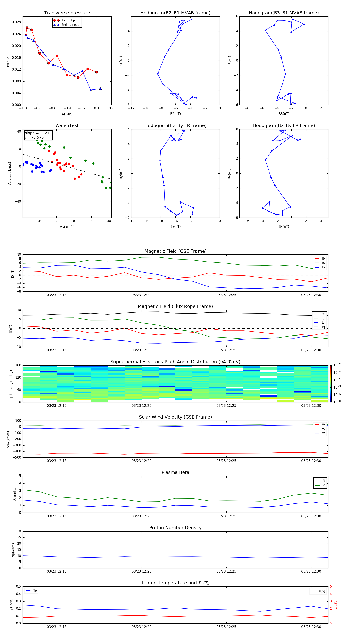Click the 'Hodogram(Bz_By FR frame)' title
Screen dimensions: 351x644
coord(175,125)
